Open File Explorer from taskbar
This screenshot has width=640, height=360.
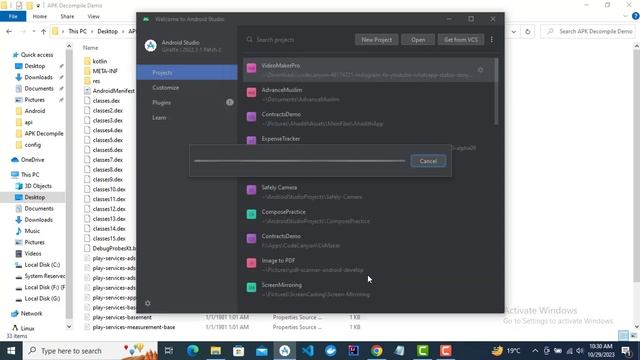(x=216, y=351)
